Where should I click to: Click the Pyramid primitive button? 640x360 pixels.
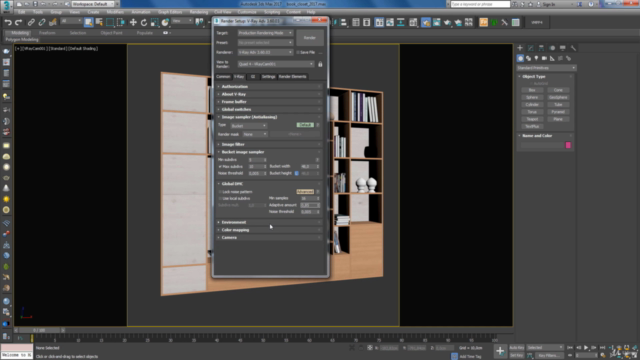[x=558, y=112]
